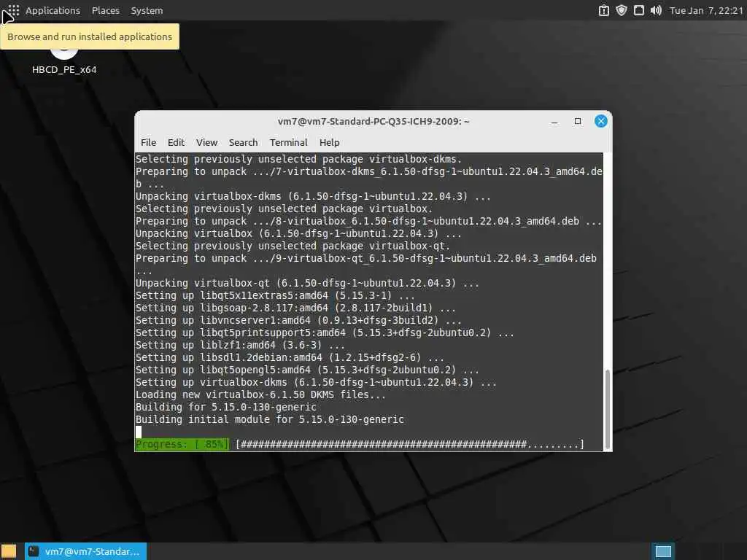
Task: Close the terminal window
Action: [601, 122]
